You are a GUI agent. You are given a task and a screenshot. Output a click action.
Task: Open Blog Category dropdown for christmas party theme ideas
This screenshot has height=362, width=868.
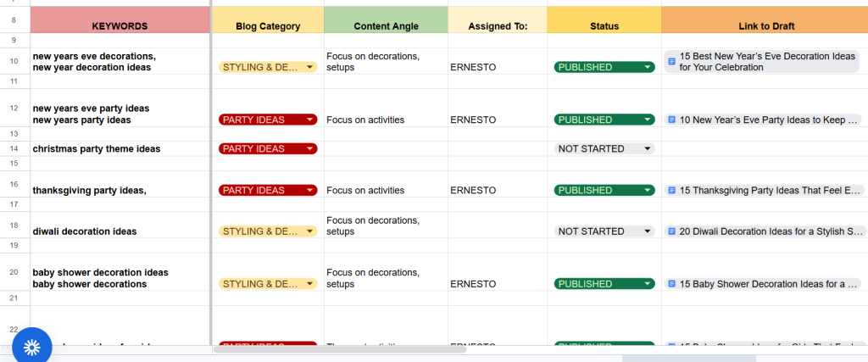(x=268, y=148)
